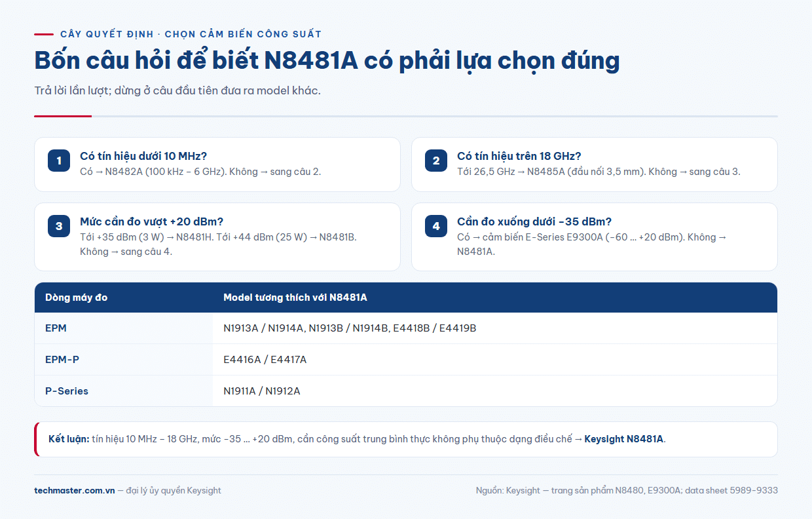
Task: Click the "đại lý ủy quyền Keysight" footer text
Action: point(174,490)
